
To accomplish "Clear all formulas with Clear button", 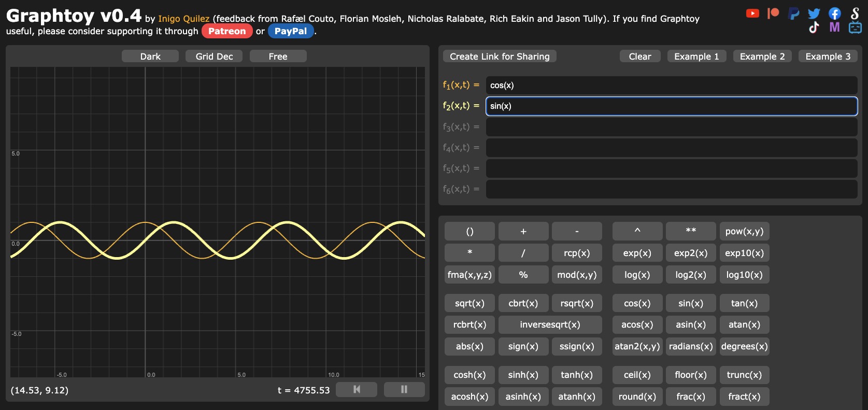I will [640, 56].
